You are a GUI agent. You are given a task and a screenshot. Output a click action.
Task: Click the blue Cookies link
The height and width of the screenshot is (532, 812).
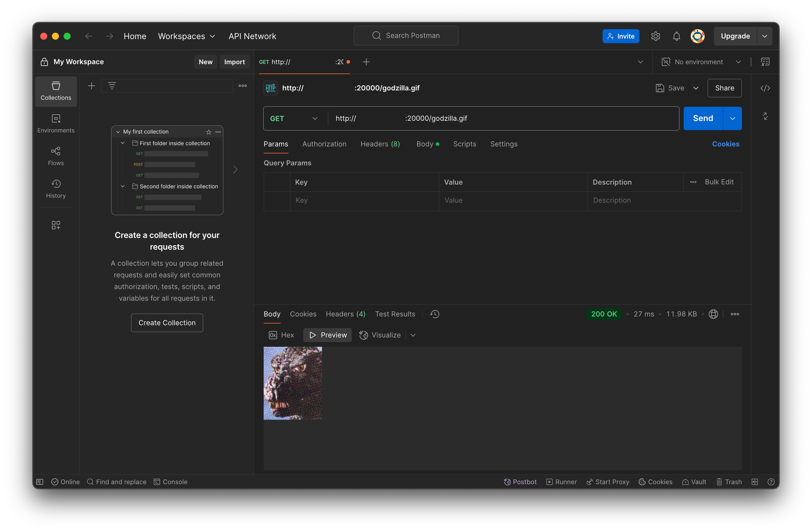[x=725, y=144]
